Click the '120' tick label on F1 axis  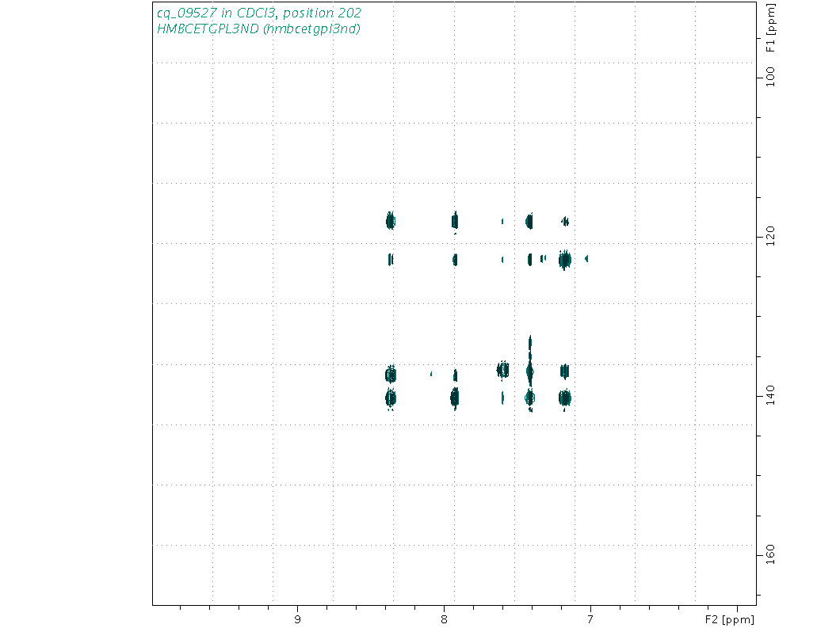point(769,236)
